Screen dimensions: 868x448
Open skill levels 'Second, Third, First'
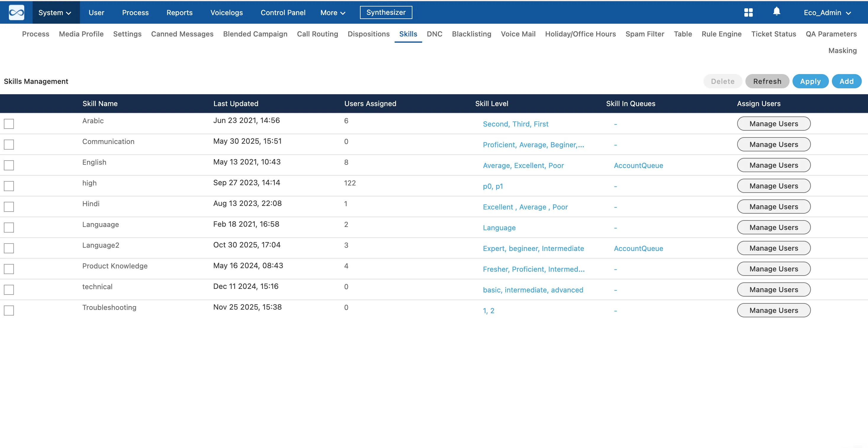tap(515, 124)
